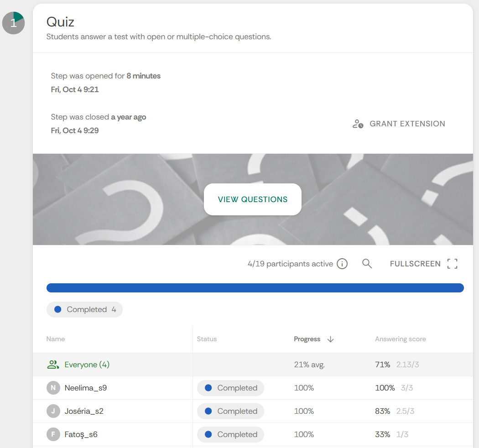
Task: Click the Everyone group people icon
Action: pos(53,365)
